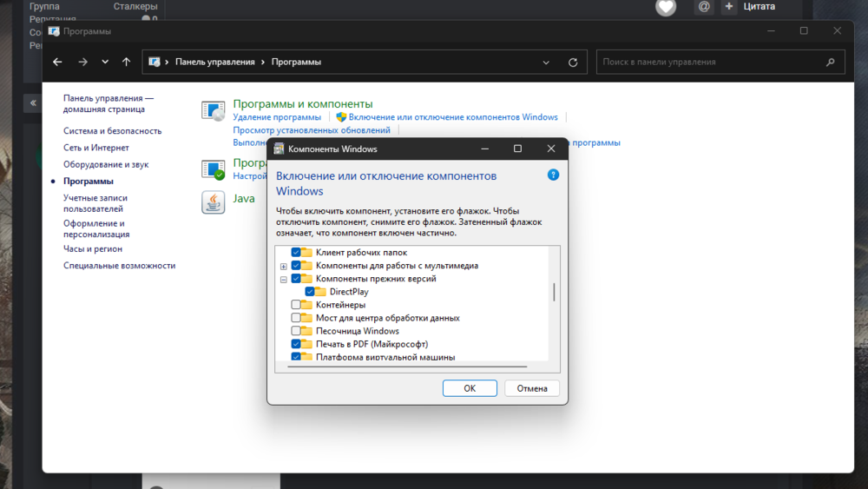Click the double-chevron collapse icon in the background page
Viewport: 868px width, 489px height.
[33, 103]
